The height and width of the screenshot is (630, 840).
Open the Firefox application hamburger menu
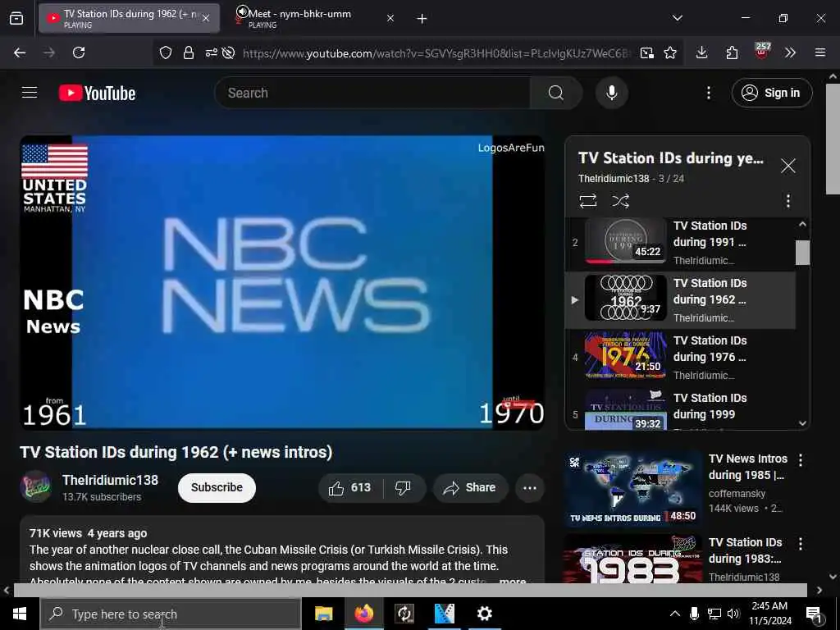coord(820,52)
